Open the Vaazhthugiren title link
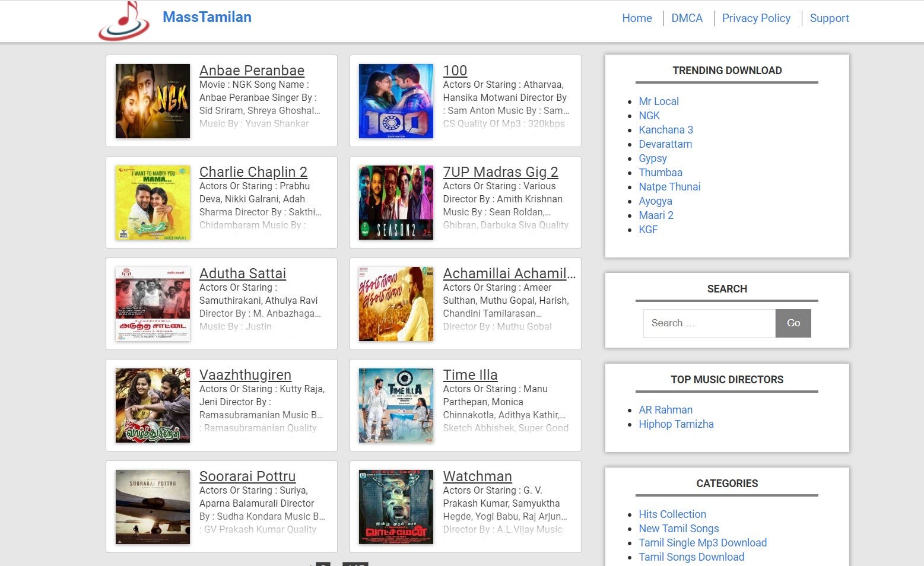The image size is (924, 566). pyautogui.click(x=245, y=375)
